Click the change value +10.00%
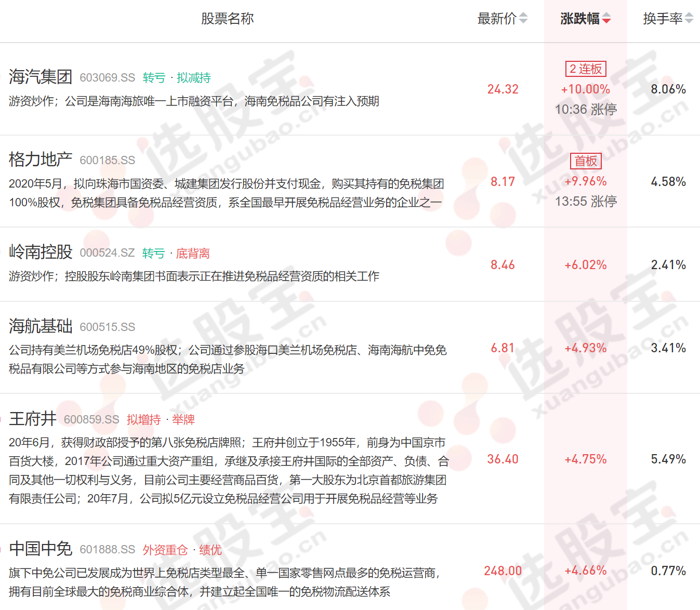 pos(586,89)
